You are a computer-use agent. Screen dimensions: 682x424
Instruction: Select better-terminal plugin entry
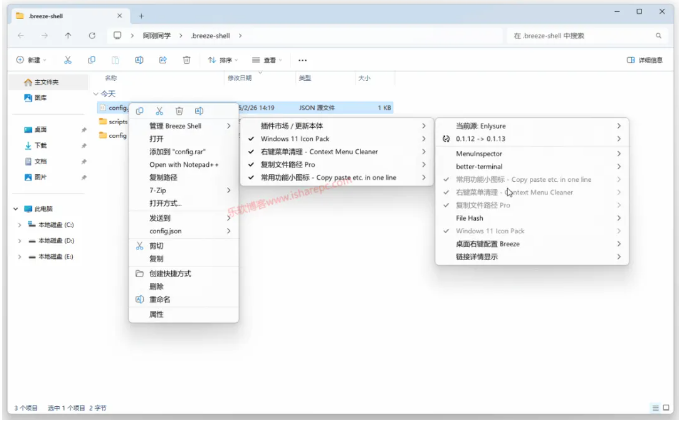tap(532, 167)
